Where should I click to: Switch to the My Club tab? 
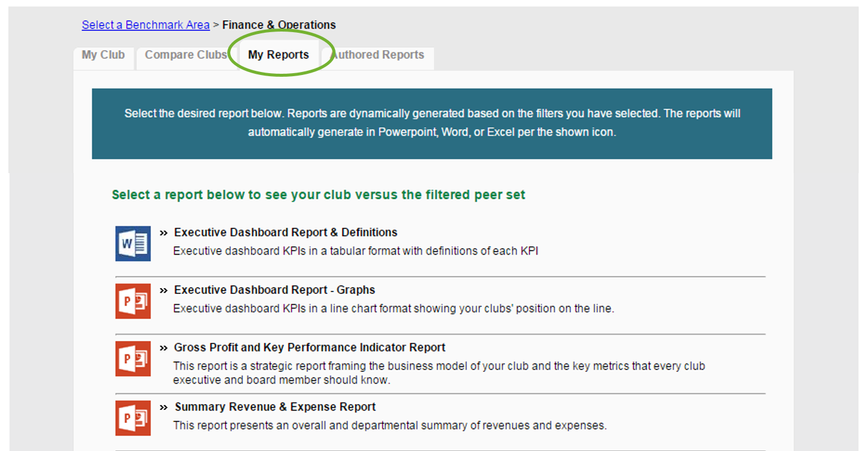tap(103, 55)
